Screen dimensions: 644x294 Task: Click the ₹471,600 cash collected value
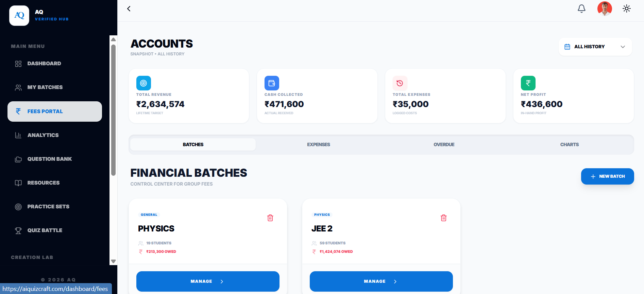tap(284, 104)
